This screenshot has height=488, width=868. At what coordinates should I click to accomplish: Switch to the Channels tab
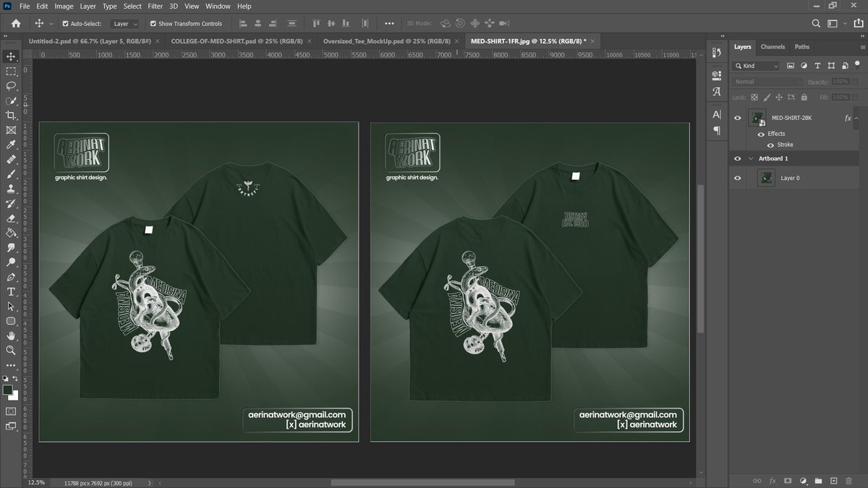(x=773, y=47)
